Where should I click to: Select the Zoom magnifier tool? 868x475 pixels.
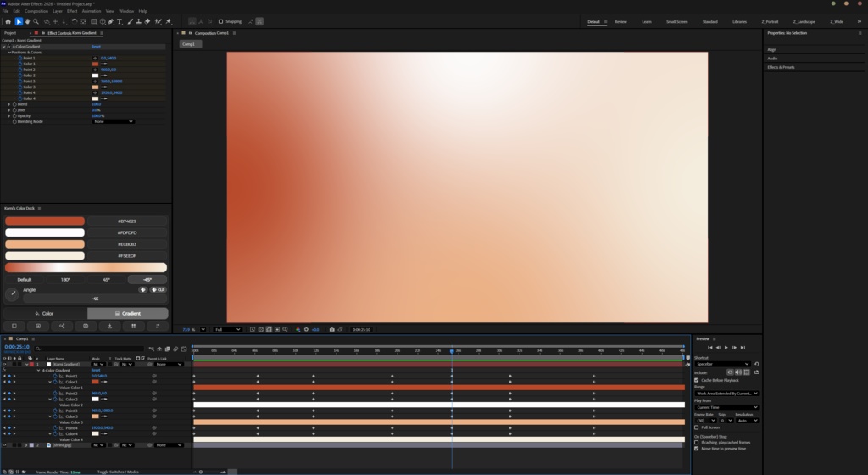click(36, 21)
